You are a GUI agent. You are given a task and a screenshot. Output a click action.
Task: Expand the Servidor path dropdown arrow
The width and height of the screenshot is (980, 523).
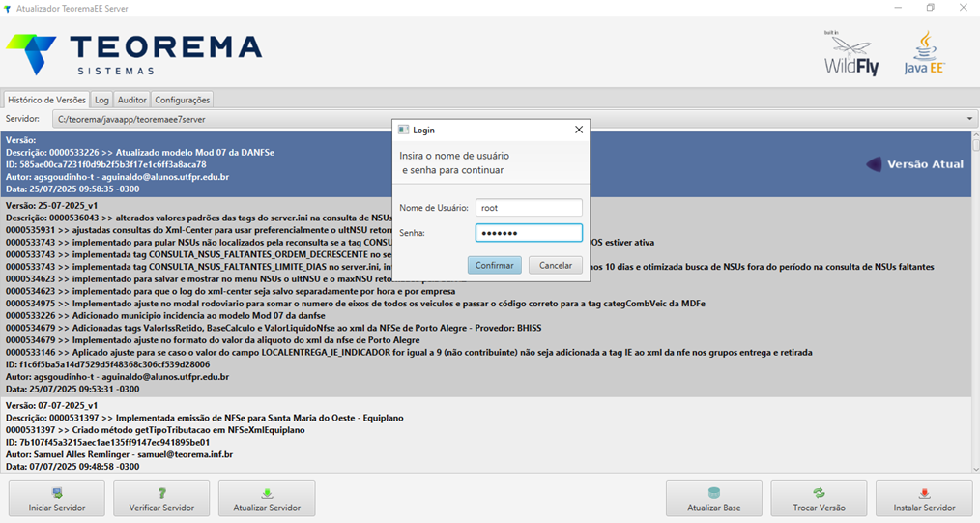[x=969, y=119]
